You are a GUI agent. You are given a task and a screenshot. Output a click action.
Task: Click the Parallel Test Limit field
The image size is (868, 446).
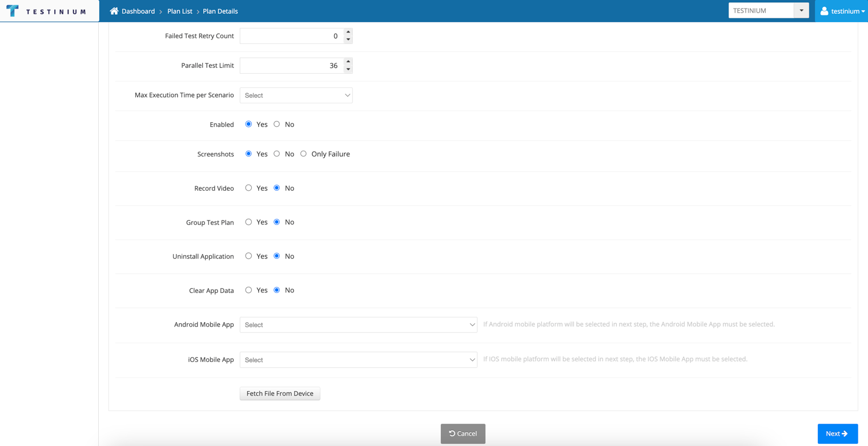click(292, 66)
